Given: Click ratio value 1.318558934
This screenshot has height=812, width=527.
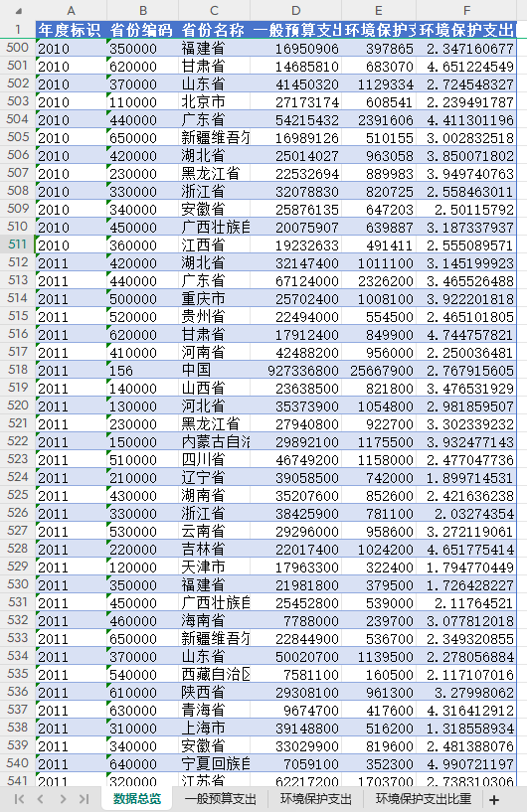Looking at the screenshot, I should 466,729.
